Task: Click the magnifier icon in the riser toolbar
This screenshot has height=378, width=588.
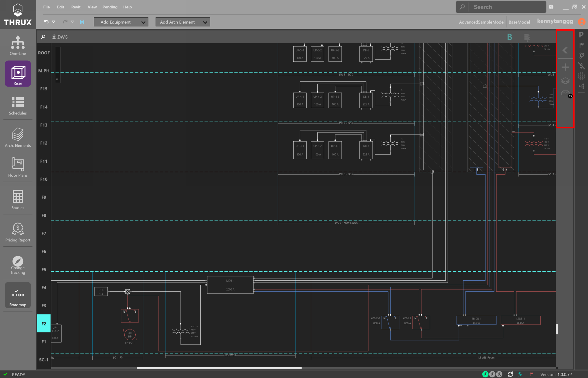Action: tap(43, 37)
